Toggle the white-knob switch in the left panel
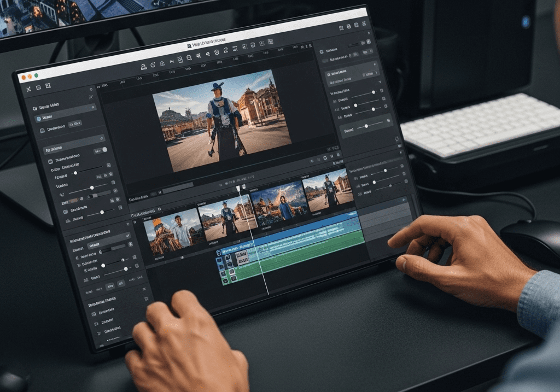Viewport: 560px width, 392px height. tap(101, 151)
